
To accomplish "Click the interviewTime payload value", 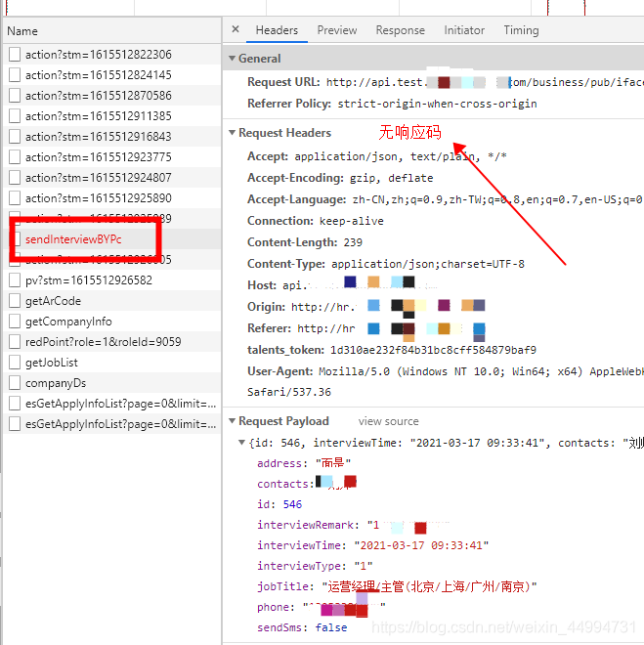I will point(421,545).
